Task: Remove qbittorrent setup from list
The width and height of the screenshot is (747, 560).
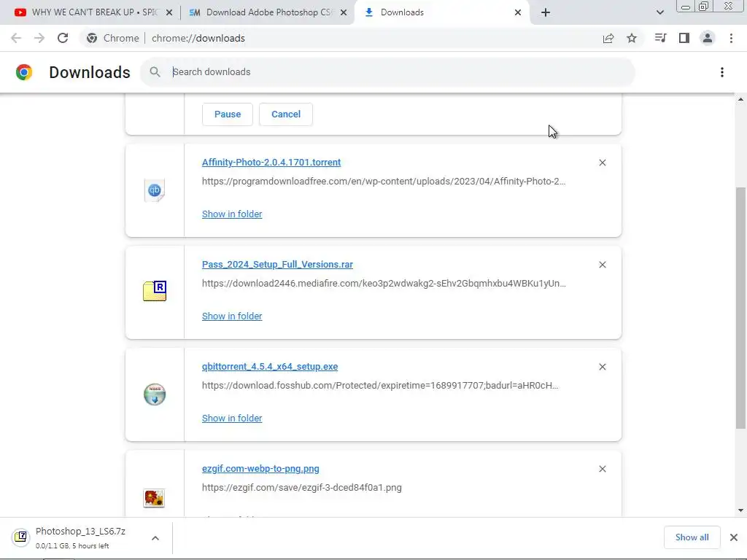Action: pyautogui.click(x=602, y=367)
